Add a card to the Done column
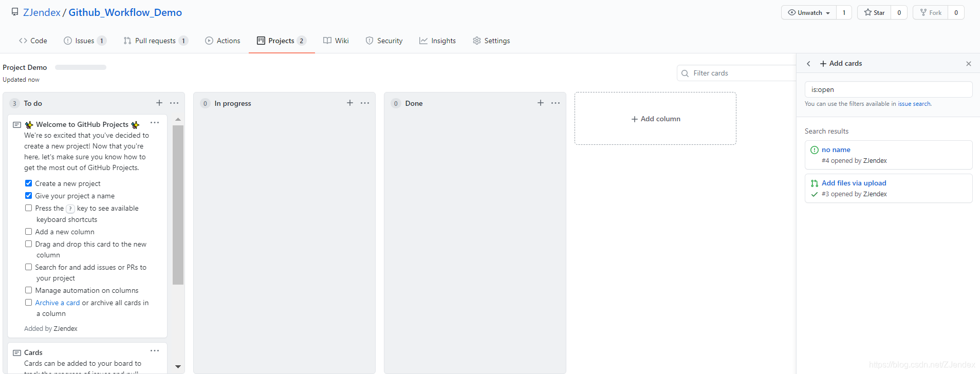The width and height of the screenshot is (980, 374). [541, 103]
